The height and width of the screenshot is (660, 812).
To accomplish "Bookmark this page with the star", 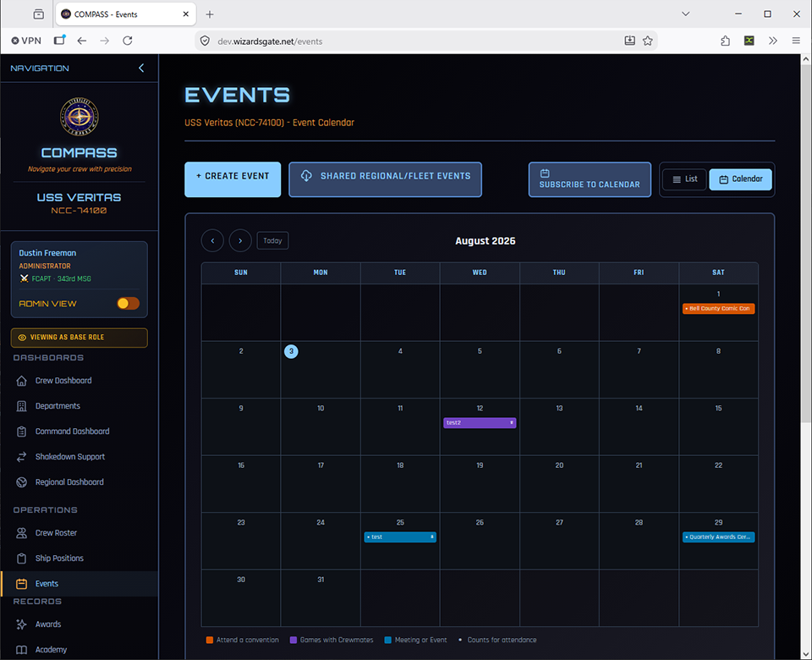I will (x=647, y=41).
